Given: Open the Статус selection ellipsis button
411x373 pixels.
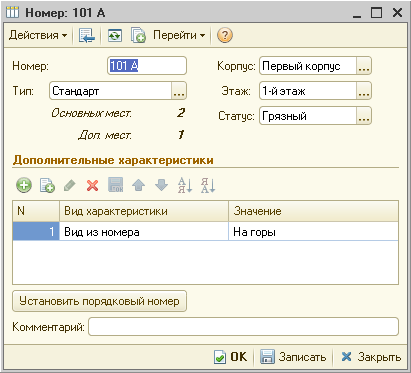Looking at the screenshot, I should pos(364,116).
